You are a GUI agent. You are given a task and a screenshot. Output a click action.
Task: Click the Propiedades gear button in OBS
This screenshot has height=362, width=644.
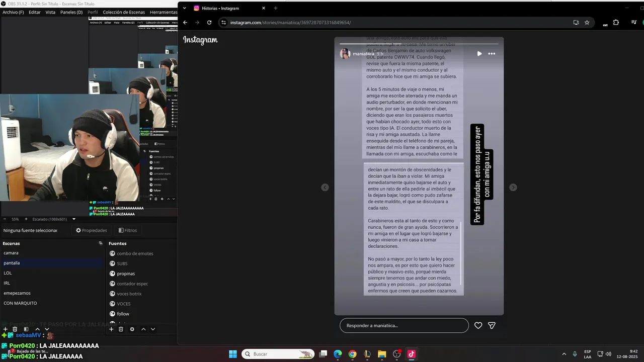(92, 230)
